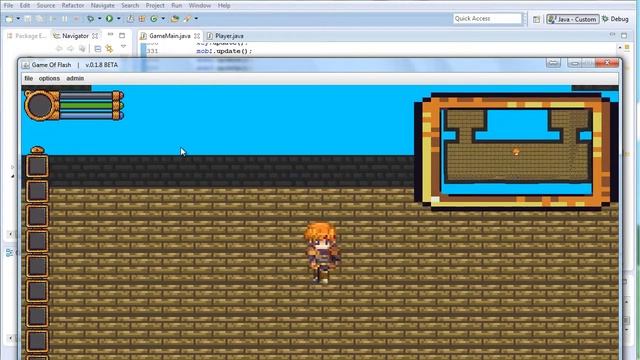Image resolution: width=640 pixels, height=360 pixels.
Task: Open the Search menu
Action: (130, 6)
